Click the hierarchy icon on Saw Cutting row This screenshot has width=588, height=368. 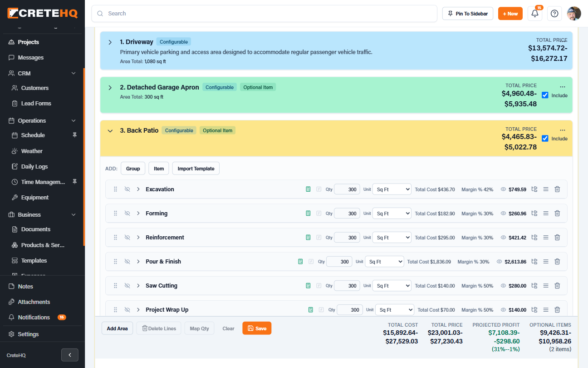pyautogui.click(x=534, y=286)
